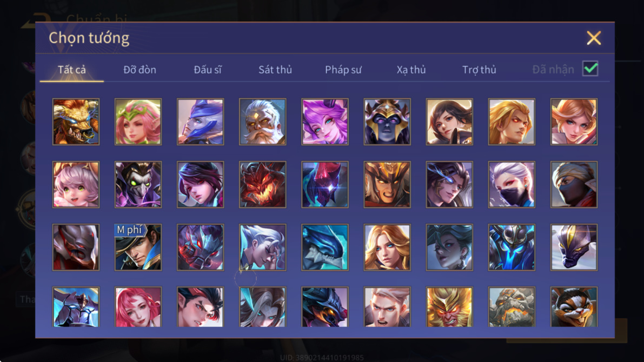Choose the red horned demon hero portrait
This screenshot has width=644, height=362.
262,184
